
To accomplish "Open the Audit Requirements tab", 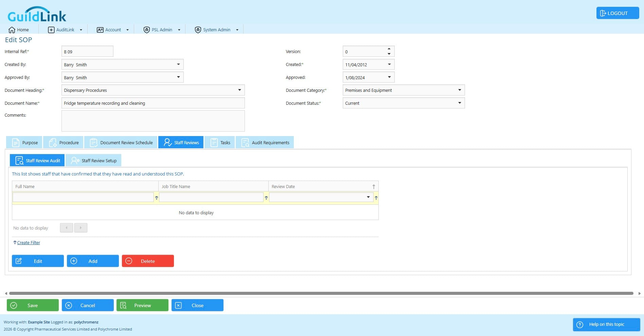I will (265, 142).
